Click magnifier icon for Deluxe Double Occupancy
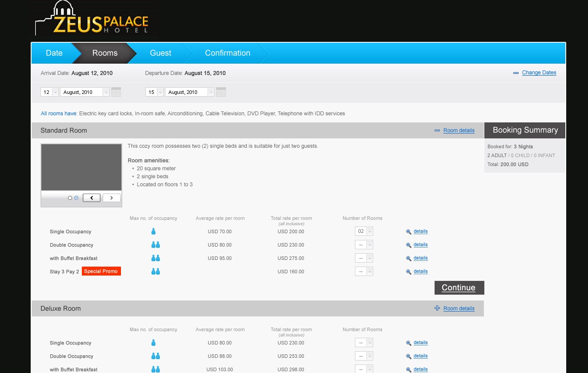The image size is (588, 373). pyautogui.click(x=409, y=356)
